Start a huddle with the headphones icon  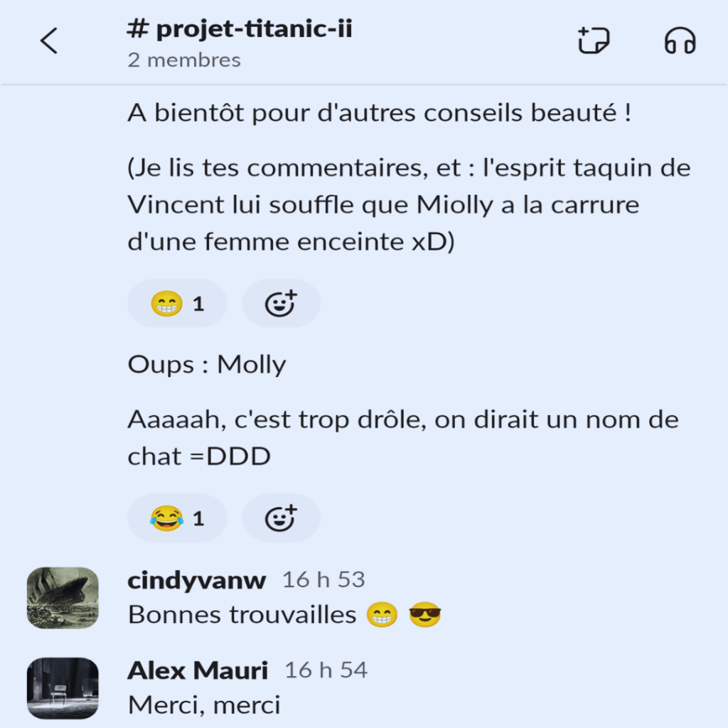(x=680, y=41)
